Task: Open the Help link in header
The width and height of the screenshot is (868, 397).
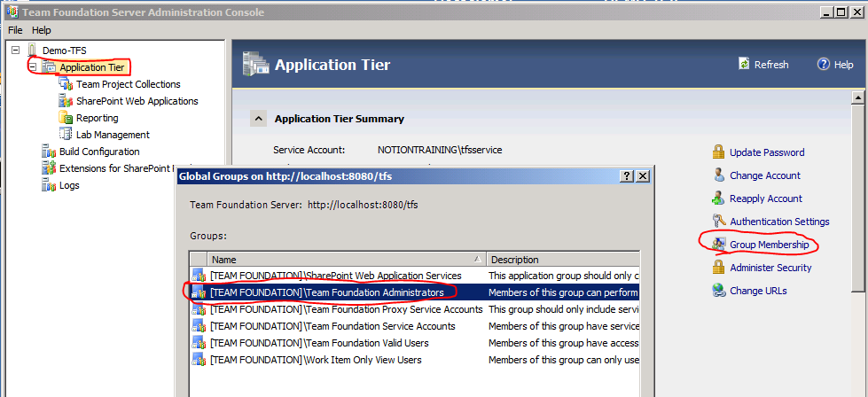Action: (844, 65)
